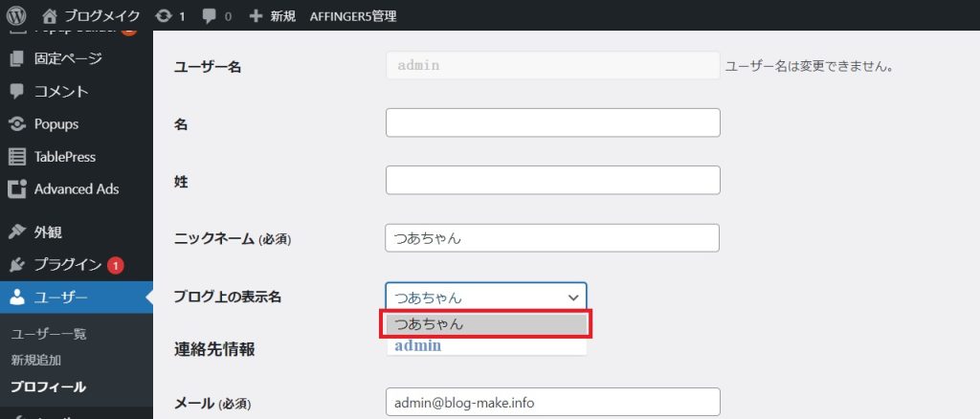Choose admin from the display name list

tap(486, 345)
